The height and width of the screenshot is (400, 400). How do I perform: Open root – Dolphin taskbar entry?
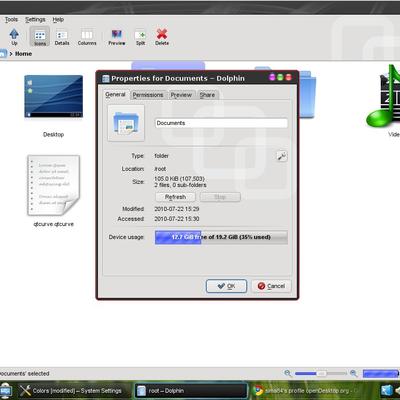[191, 391]
